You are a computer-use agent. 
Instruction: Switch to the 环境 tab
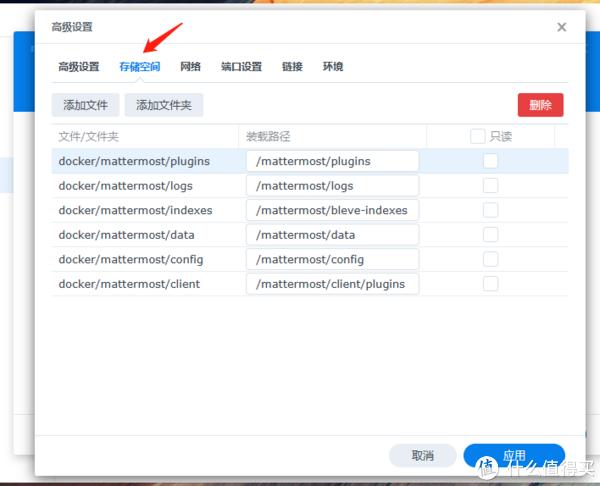333,67
